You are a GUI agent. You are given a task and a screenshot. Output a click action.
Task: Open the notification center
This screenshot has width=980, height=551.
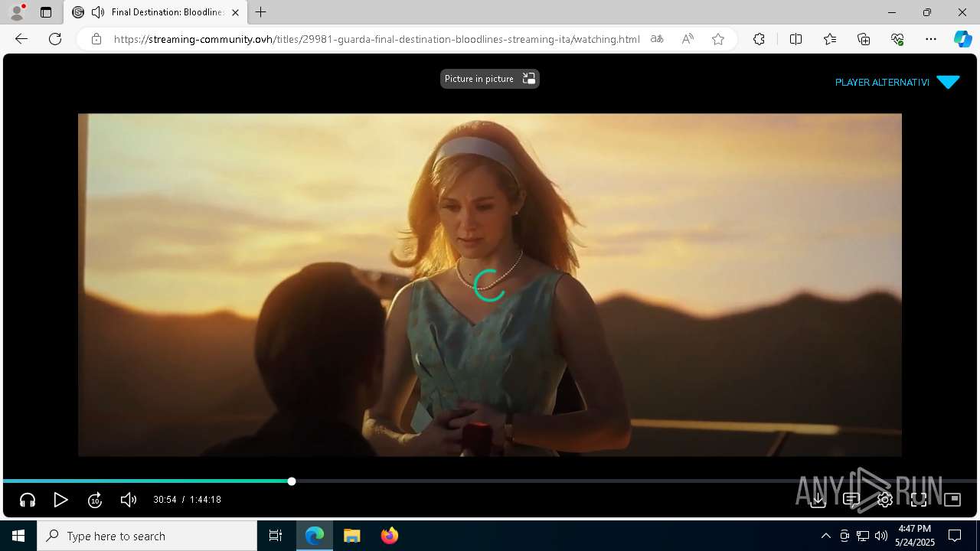coord(955,536)
